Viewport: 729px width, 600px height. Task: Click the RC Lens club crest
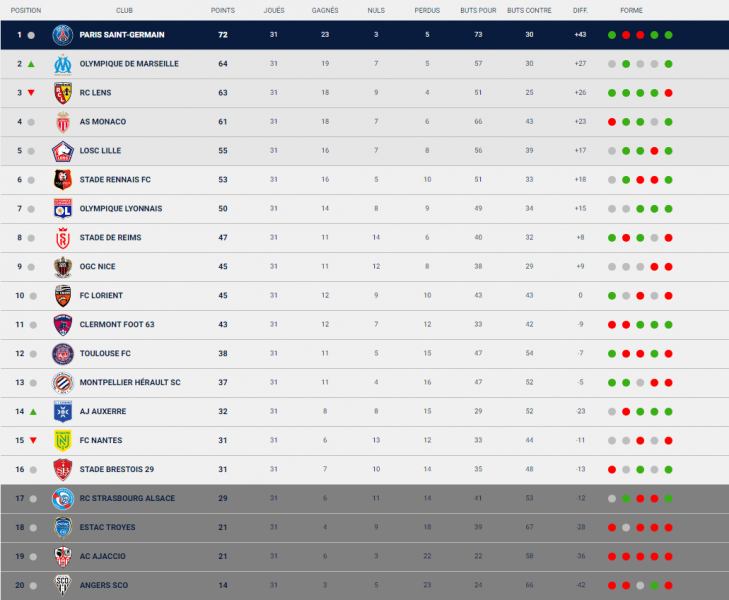pos(64,93)
